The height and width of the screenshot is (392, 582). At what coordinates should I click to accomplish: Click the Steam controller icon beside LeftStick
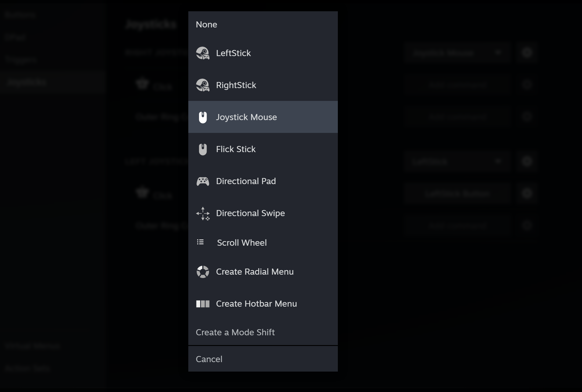203,53
